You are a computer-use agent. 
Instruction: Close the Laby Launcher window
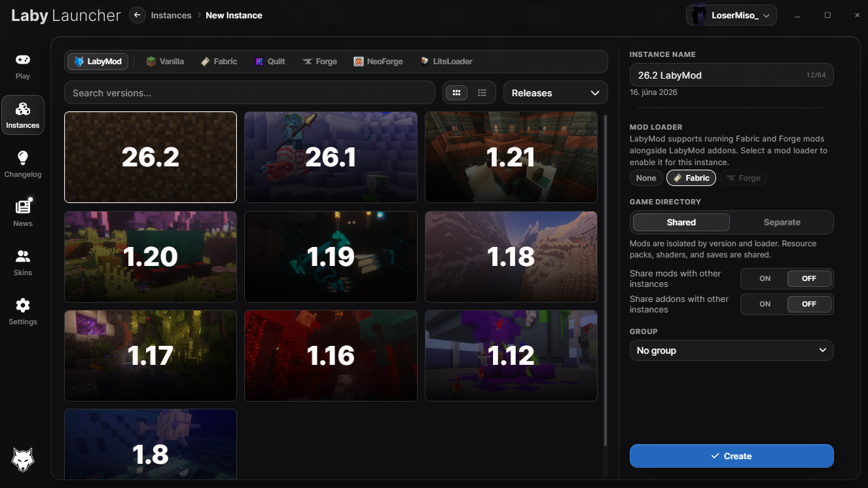pyautogui.click(x=858, y=15)
